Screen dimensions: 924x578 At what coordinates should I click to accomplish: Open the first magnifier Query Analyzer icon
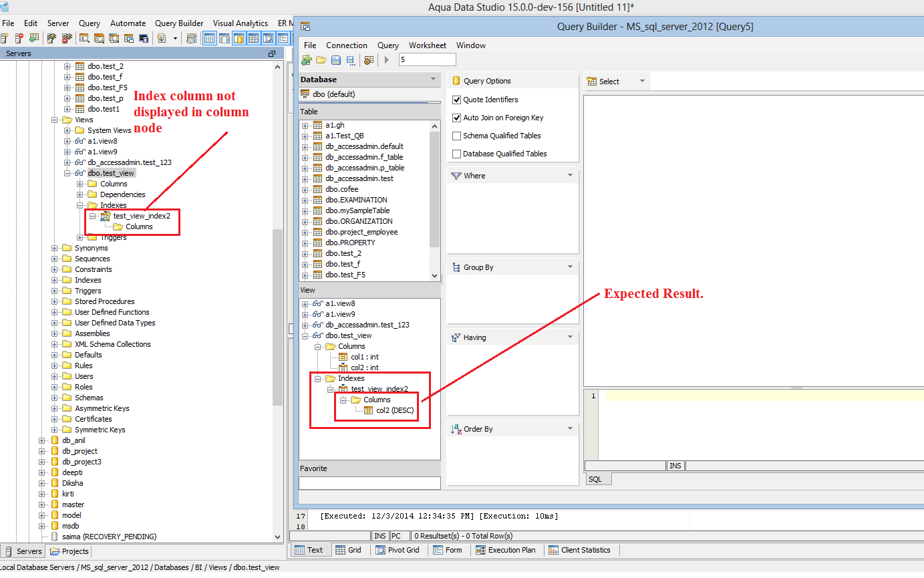point(85,39)
